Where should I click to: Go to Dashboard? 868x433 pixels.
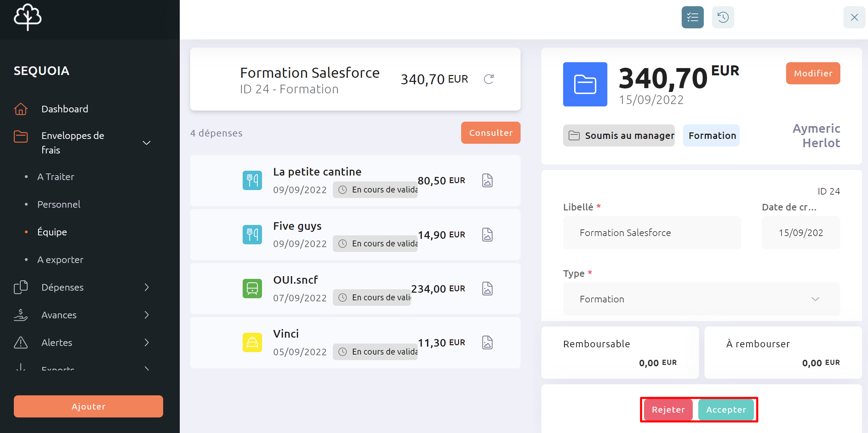(65, 109)
